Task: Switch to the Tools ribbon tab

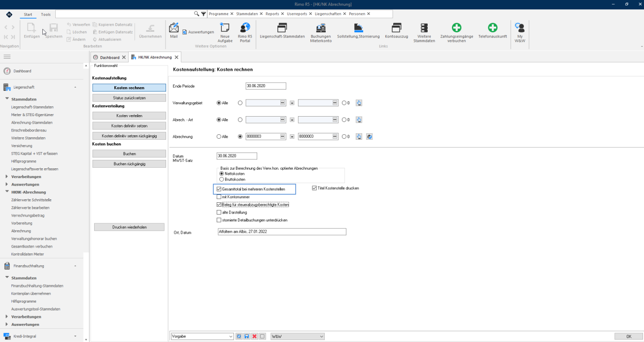Action: 46,14
